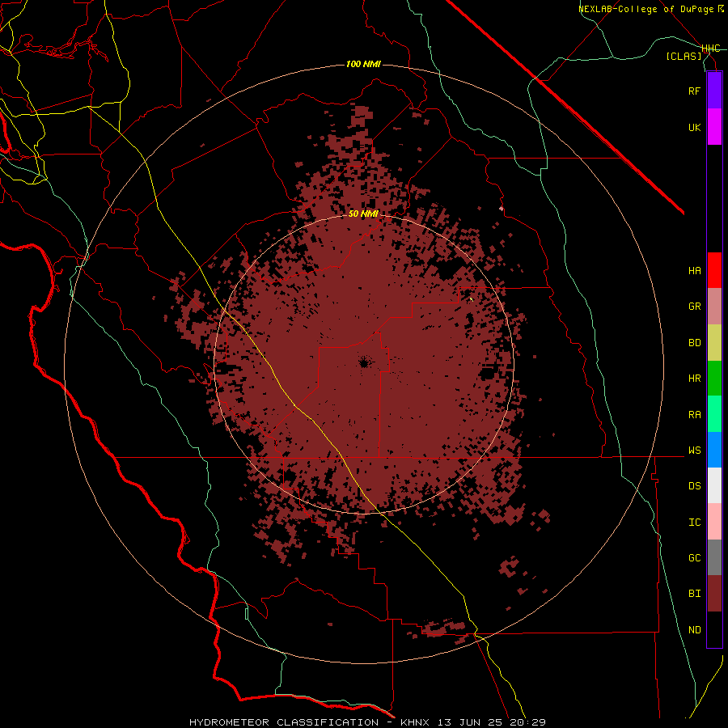Viewport: 728px width, 728px height.
Task: Click the HA legend label
Action: pos(694,271)
